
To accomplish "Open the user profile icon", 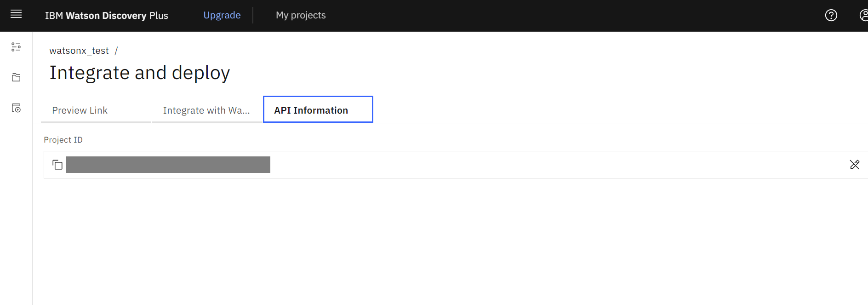I will (863, 15).
